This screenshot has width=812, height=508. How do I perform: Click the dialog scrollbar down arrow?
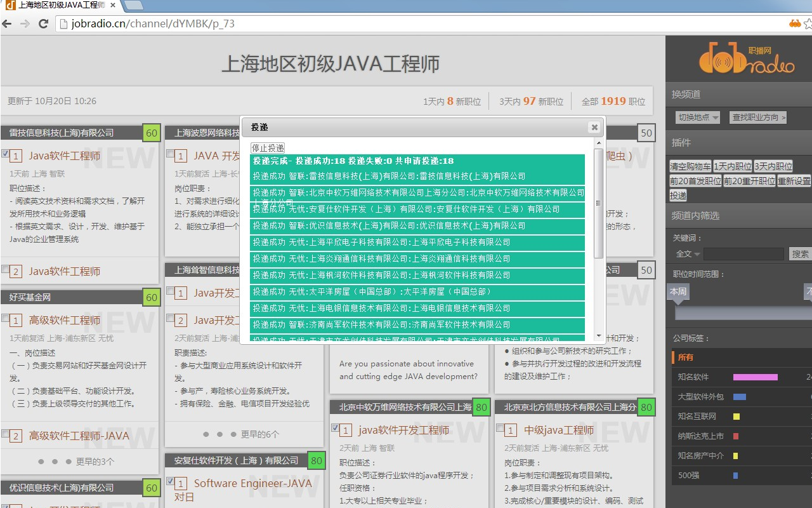tap(599, 335)
